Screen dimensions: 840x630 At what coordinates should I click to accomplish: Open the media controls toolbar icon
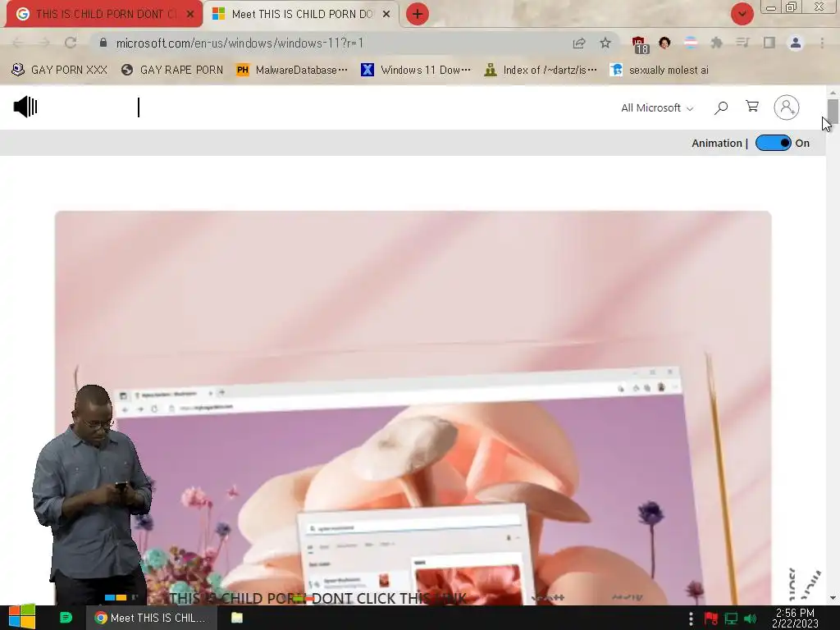(742, 43)
